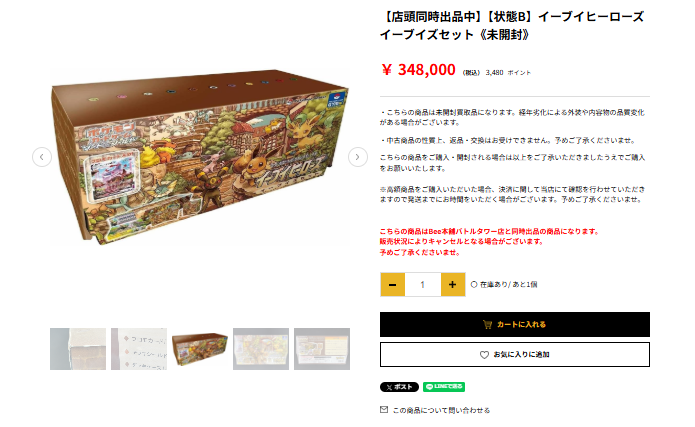Screen dimensions: 695x427
Task: Show previous product image with left arrow
Action: 42,157
